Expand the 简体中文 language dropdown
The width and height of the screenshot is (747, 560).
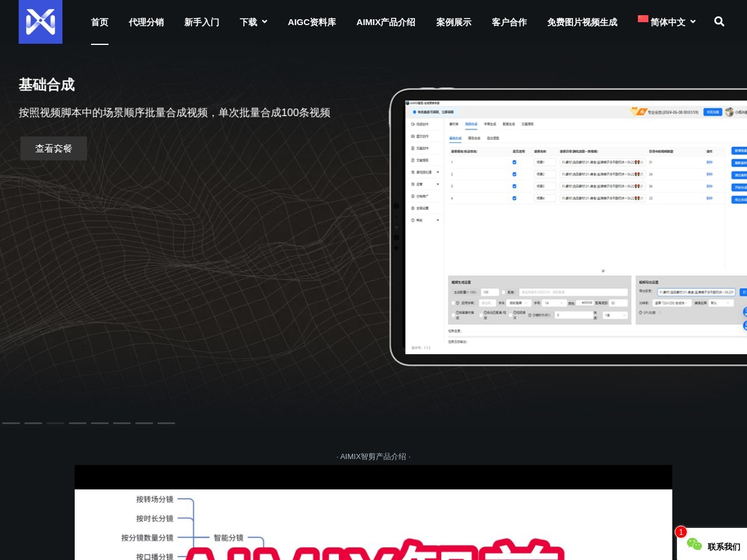[668, 22]
